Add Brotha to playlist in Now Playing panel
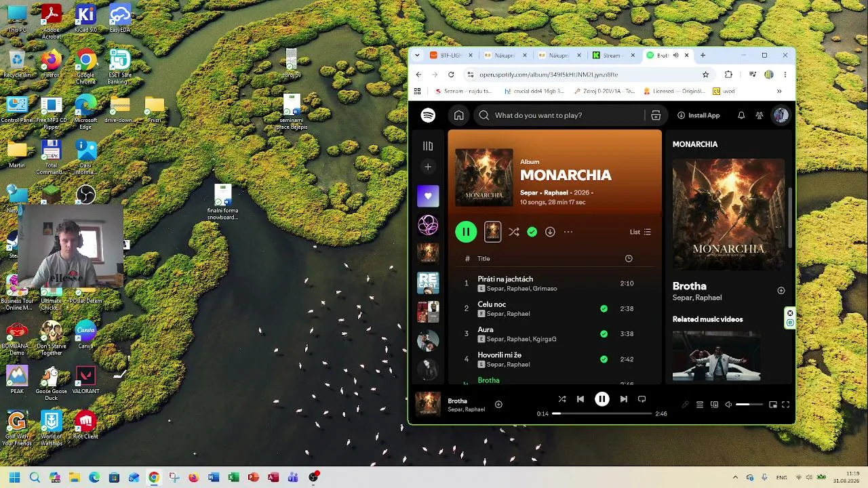 781,291
